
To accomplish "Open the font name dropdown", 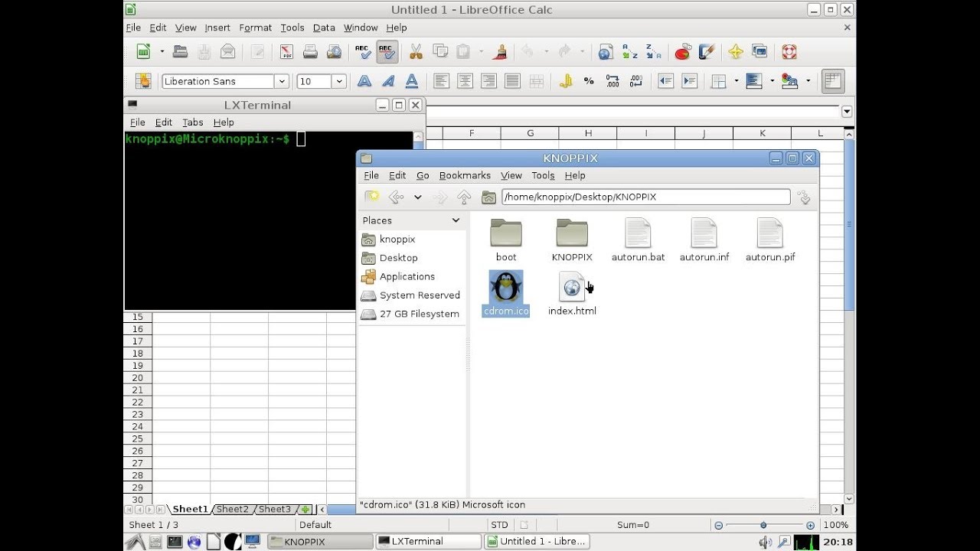I will (x=282, y=81).
